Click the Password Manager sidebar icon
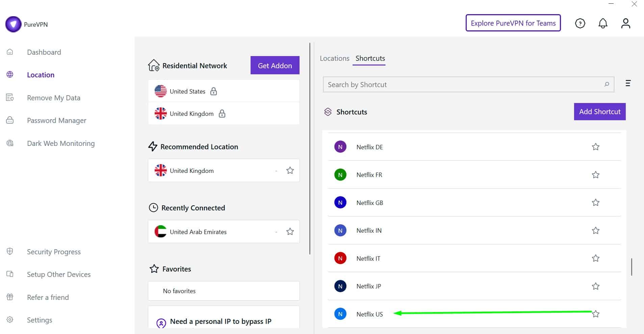The width and height of the screenshot is (644, 334). 10,120
